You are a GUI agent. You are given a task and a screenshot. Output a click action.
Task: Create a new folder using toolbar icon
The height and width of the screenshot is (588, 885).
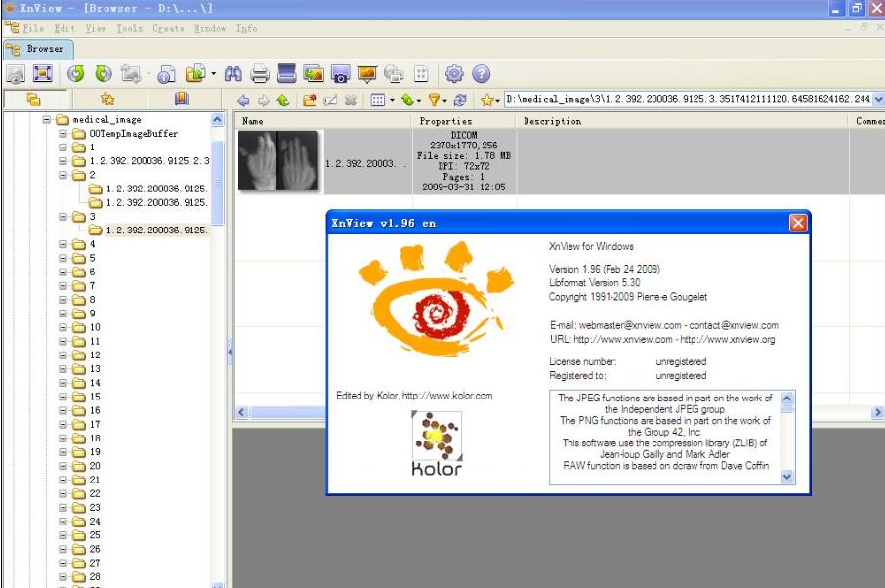pos(310,101)
